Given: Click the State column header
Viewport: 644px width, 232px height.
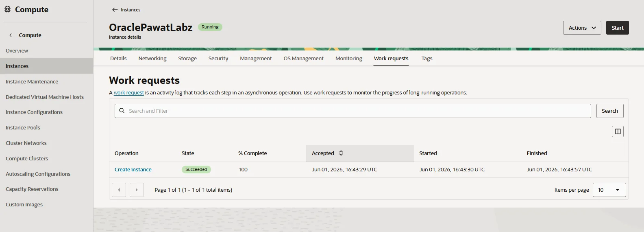Looking at the screenshot, I should pyautogui.click(x=188, y=153).
